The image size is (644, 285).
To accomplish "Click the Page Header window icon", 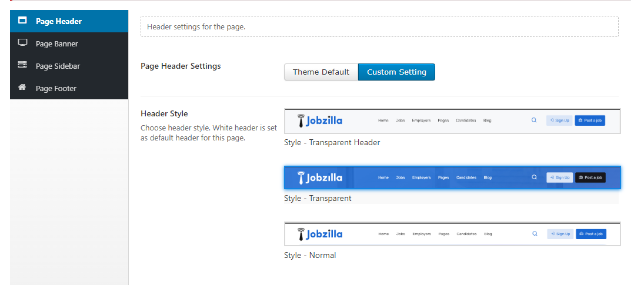I will pos(22,21).
